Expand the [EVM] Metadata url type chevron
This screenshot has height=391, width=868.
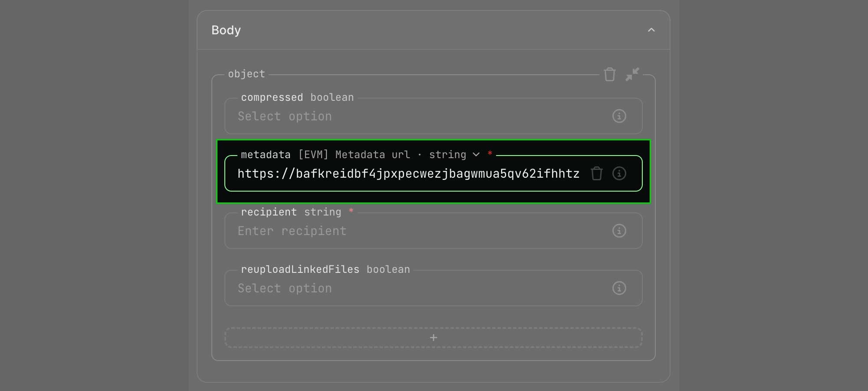point(476,155)
